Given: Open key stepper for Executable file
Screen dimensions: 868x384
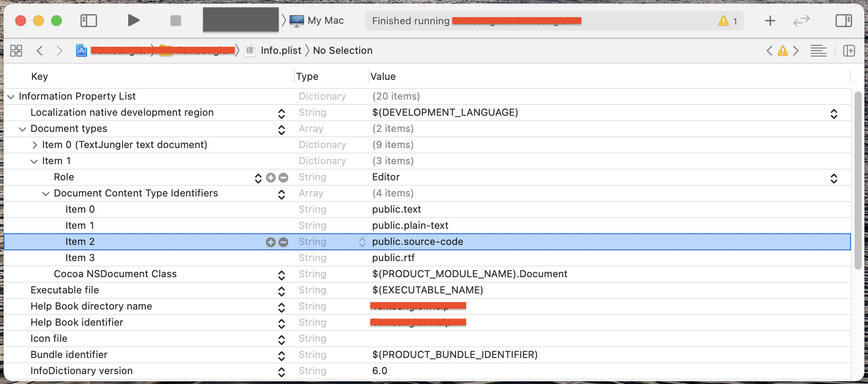Looking at the screenshot, I should [x=282, y=291].
